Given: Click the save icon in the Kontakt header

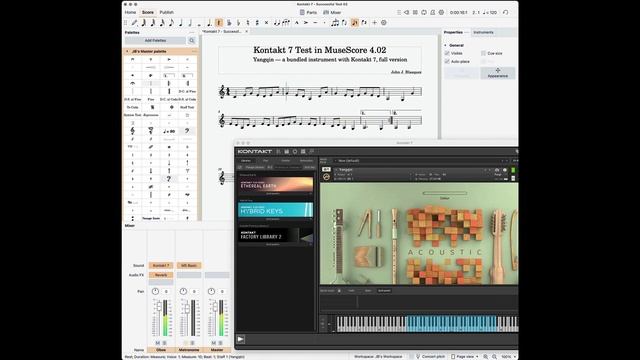Looking at the screenshot, I should tap(287, 151).
